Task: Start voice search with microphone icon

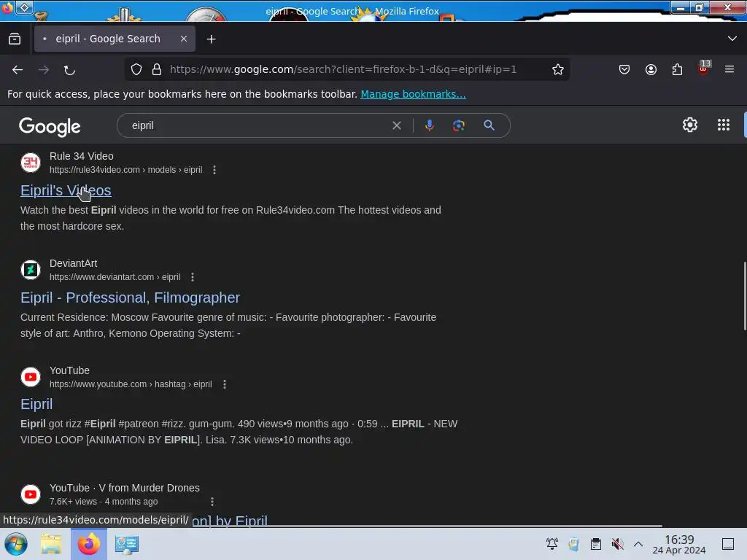Action: point(429,125)
